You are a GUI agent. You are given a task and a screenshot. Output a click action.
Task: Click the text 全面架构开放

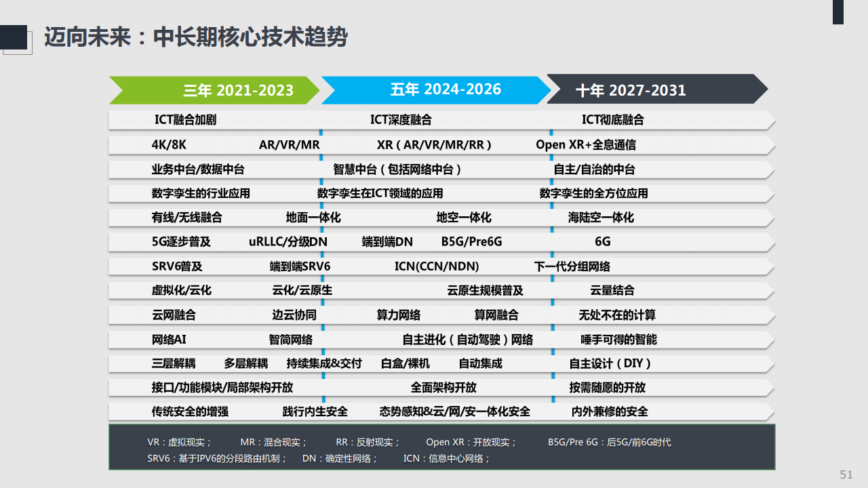pyautogui.click(x=443, y=388)
